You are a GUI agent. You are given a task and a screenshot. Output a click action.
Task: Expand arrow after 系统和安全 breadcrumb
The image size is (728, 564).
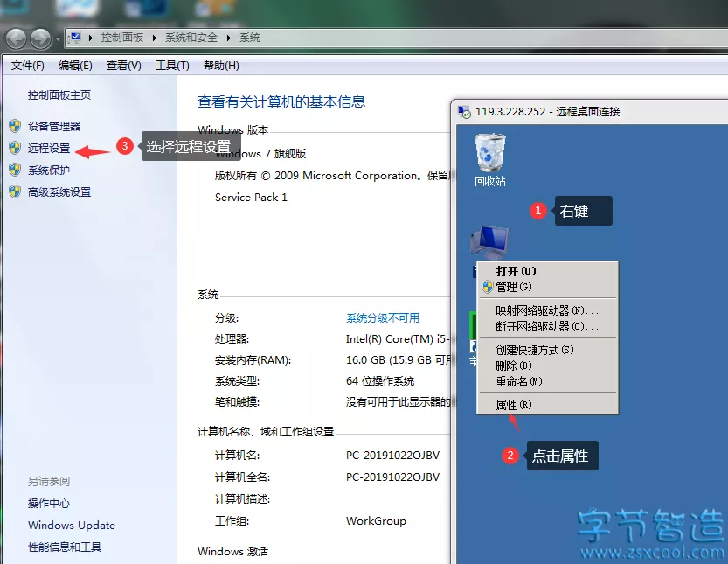pos(229,38)
